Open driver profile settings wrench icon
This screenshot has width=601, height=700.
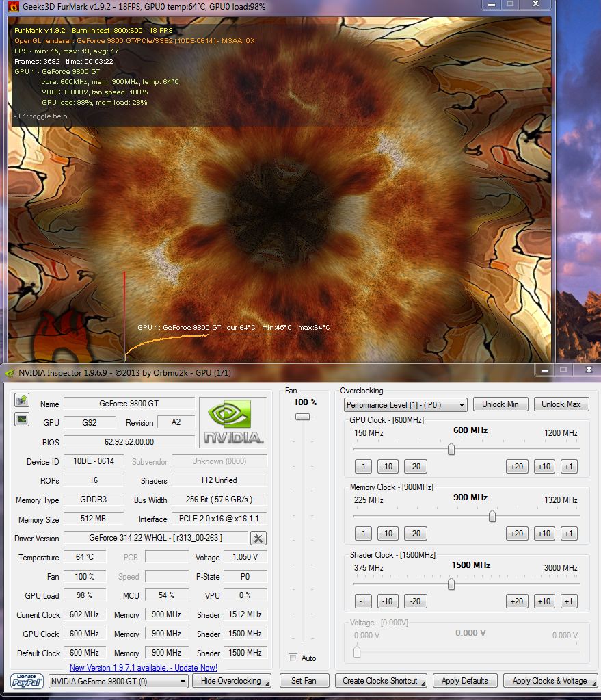pyautogui.click(x=258, y=539)
